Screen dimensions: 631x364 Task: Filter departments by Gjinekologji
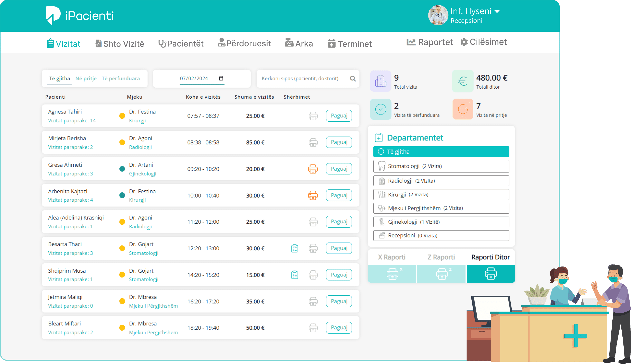[x=441, y=222]
